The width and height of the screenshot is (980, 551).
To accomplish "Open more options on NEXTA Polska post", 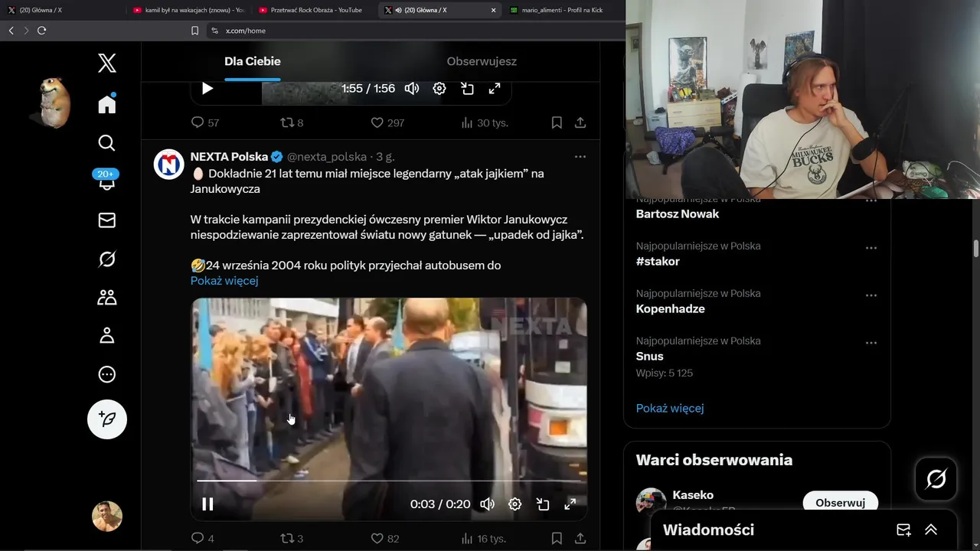I will coord(580,157).
